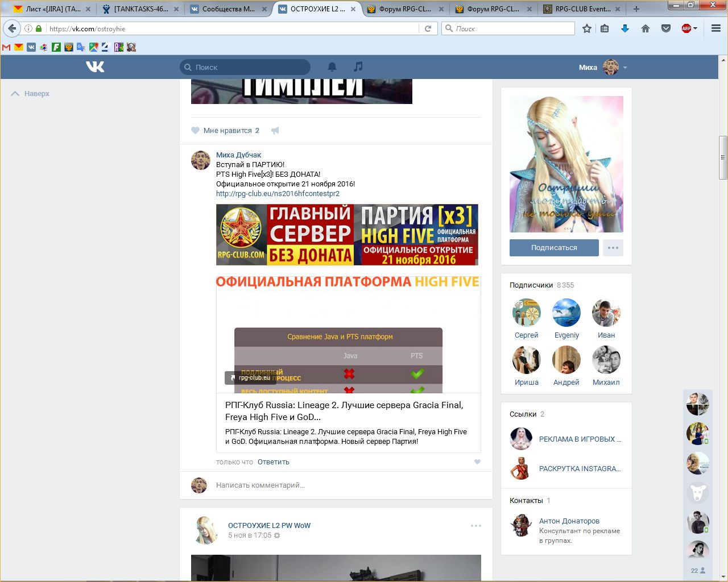This screenshot has height=582, width=728.
Task: Open Миха Дубчак's profile name link
Action: tap(239, 155)
